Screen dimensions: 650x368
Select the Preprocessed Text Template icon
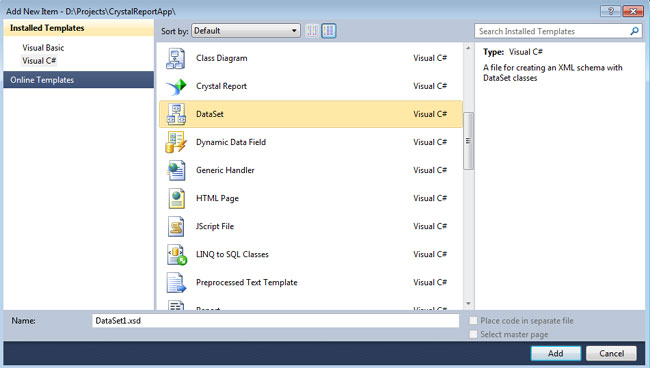176,283
